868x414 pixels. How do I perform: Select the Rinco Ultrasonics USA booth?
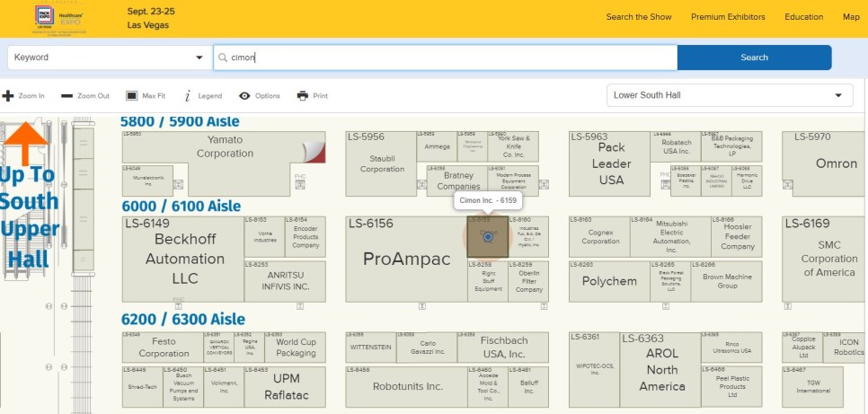click(731, 347)
